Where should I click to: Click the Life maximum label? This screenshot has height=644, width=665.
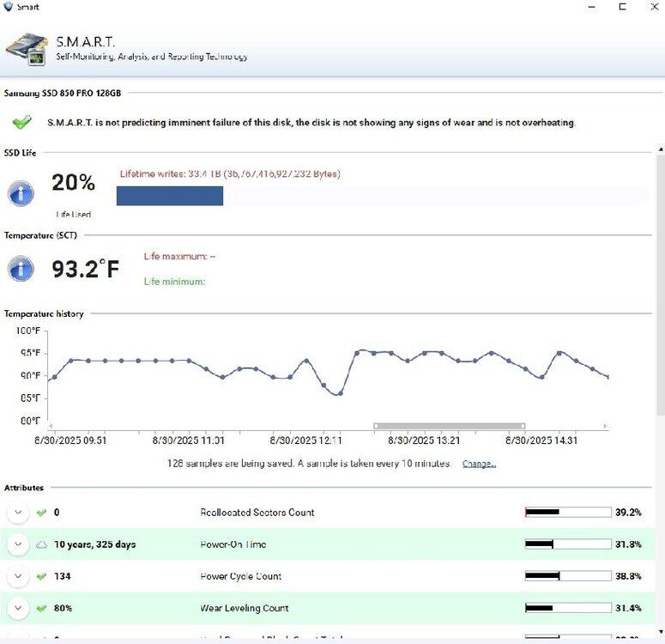point(179,257)
